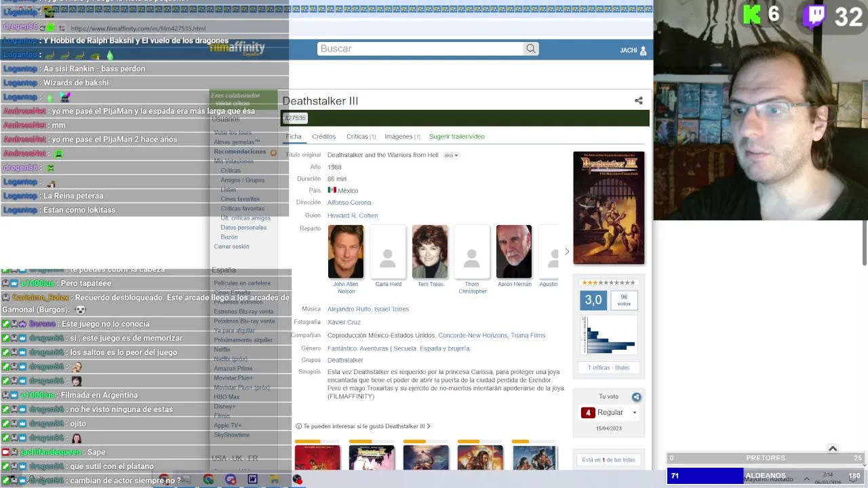The image size is (868, 488).
Task: Click the search magnifier icon
Action: click(x=531, y=49)
